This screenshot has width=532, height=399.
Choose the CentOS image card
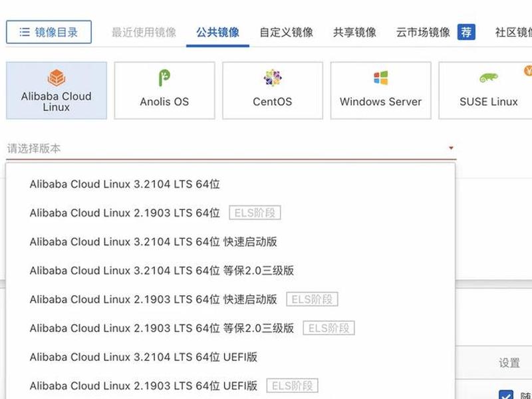click(x=273, y=90)
